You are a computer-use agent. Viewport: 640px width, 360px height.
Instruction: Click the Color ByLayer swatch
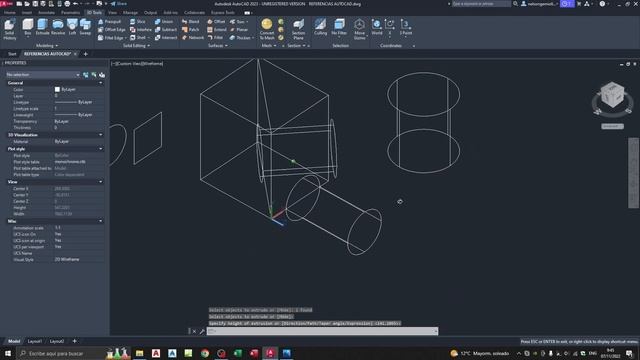(x=57, y=89)
